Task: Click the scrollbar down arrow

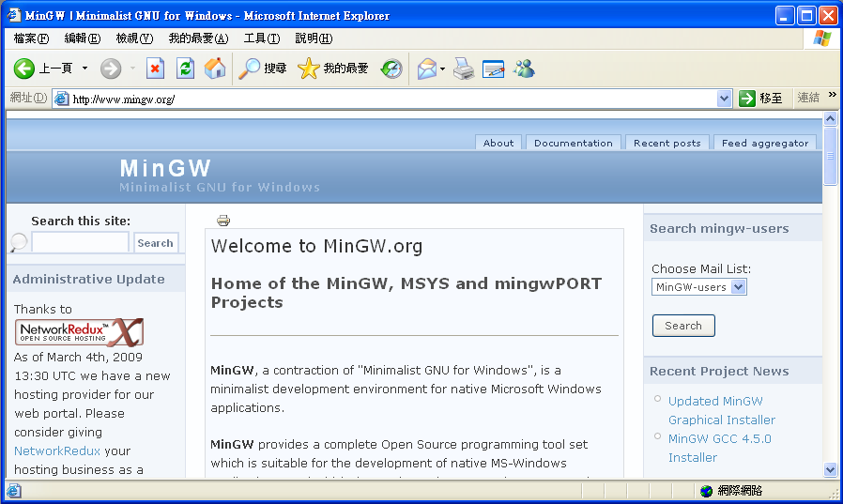Action: click(x=830, y=470)
